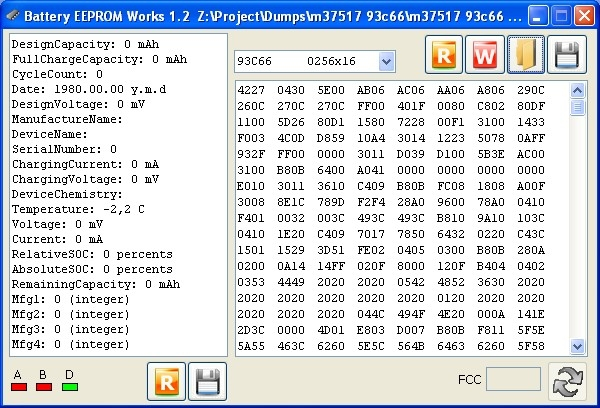
Task: Click the bottom orange R read battery button
Action: [166, 382]
